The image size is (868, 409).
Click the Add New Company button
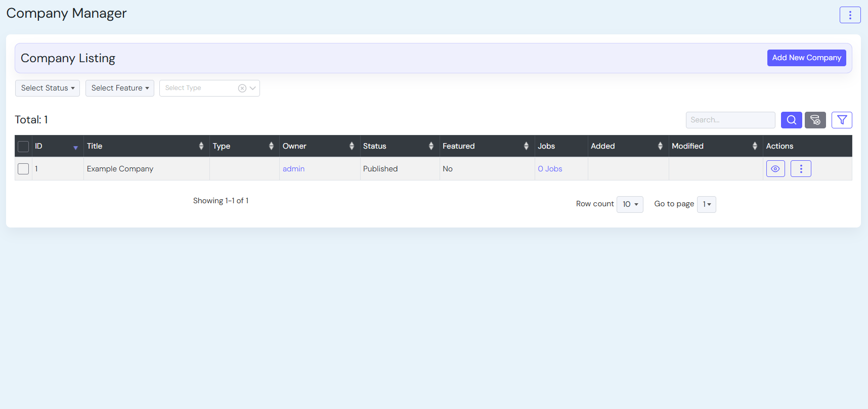click(x=806, y=58)
